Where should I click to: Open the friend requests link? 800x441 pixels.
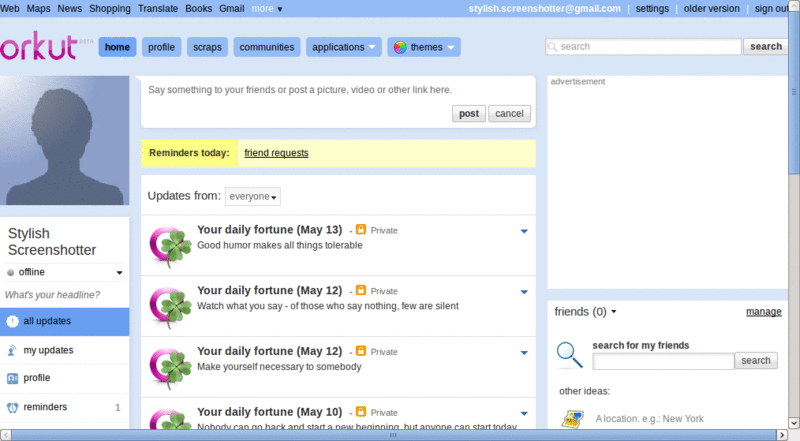click(x=276, y=153)
